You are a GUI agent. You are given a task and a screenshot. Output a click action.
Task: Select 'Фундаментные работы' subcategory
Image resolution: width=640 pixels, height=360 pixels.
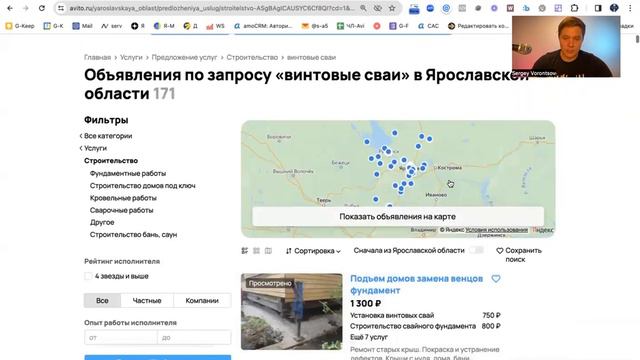point(128,173)
